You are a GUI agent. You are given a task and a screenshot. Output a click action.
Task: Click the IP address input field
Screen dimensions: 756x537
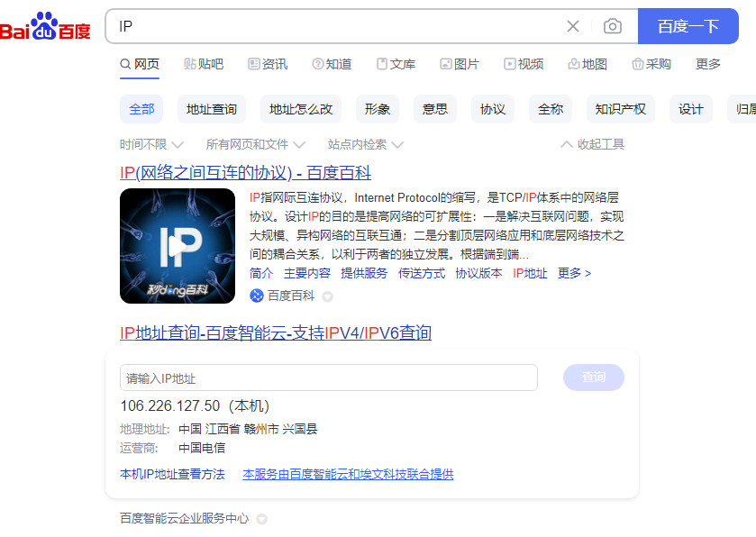[328, 378]
